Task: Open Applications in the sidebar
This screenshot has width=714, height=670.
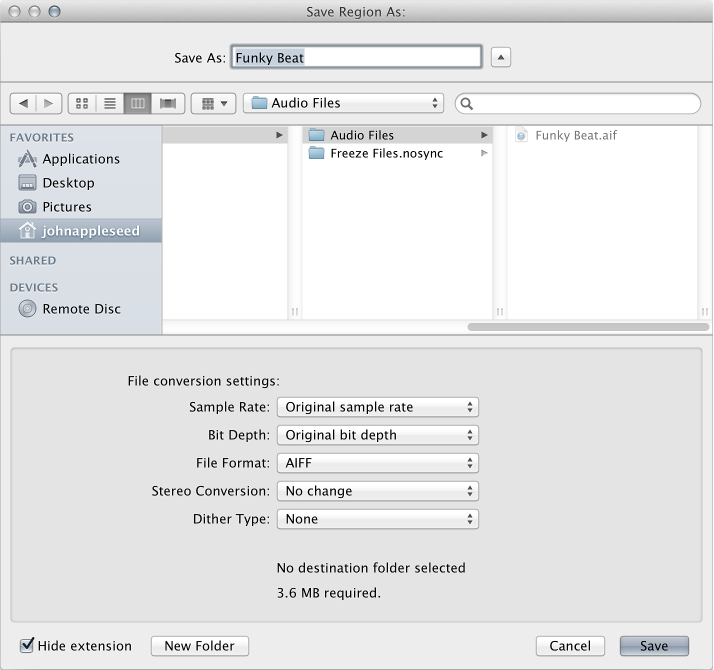Action: 81,159
